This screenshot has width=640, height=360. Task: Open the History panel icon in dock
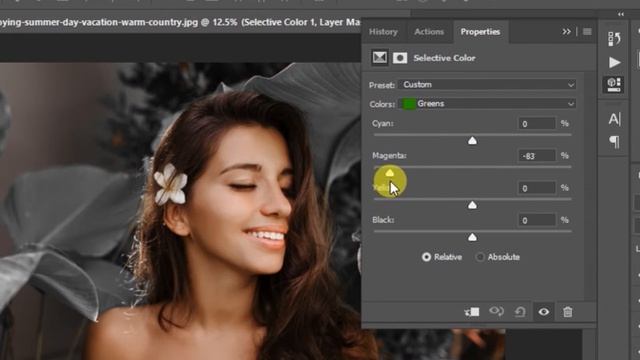(614, 39)
